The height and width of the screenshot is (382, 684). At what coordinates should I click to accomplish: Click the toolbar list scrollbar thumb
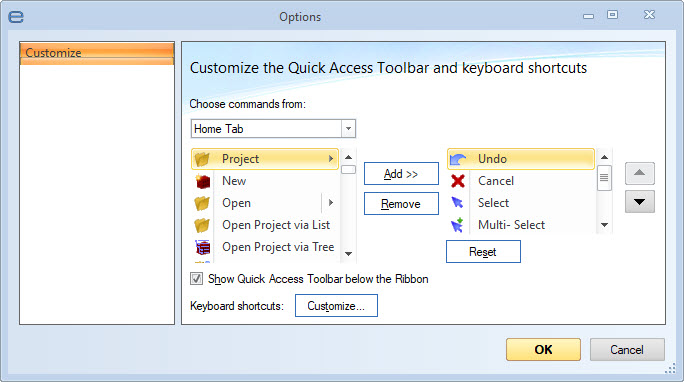(604, 177)
